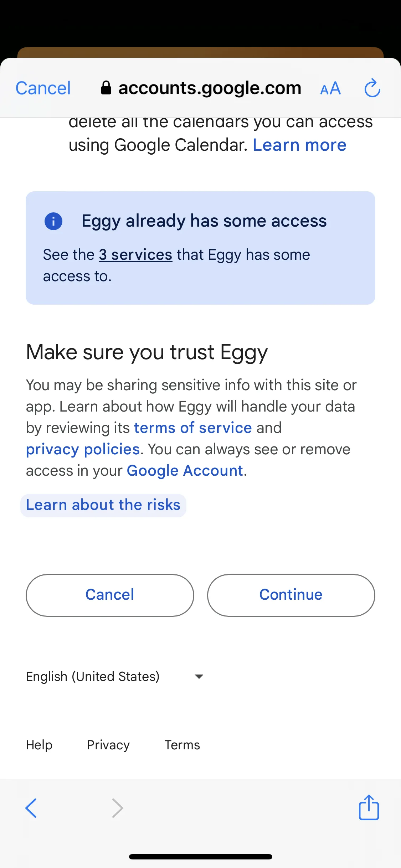The image size is (401, 868).
Task: Go back with the left chevron
Action: [x=31, y=808]
